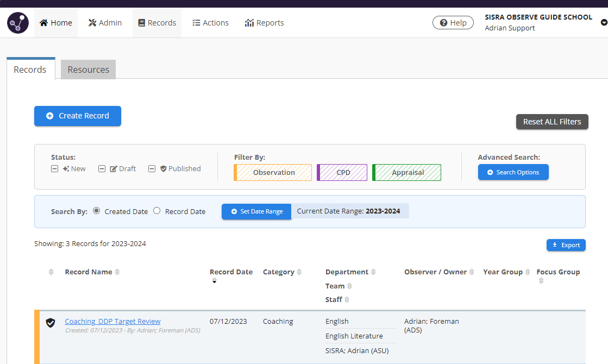Filter by the orange Observation swatch
The width and height of the screenshot is (608, 364).
coord(273,172)
